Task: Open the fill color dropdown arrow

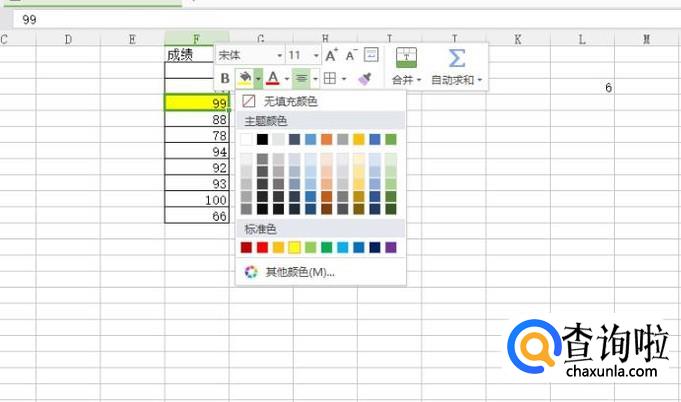Action: 258,79
